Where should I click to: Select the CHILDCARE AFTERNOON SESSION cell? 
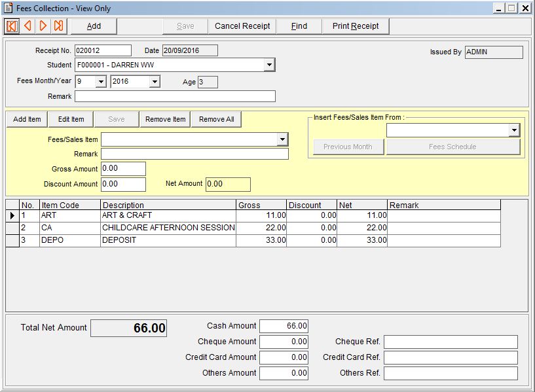tap(168, 228)
